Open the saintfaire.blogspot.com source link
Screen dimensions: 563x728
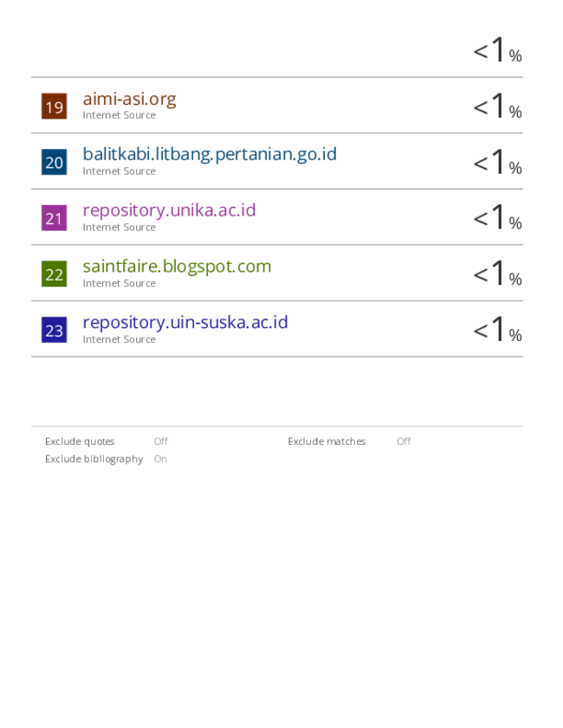click(x=177, y=267)
